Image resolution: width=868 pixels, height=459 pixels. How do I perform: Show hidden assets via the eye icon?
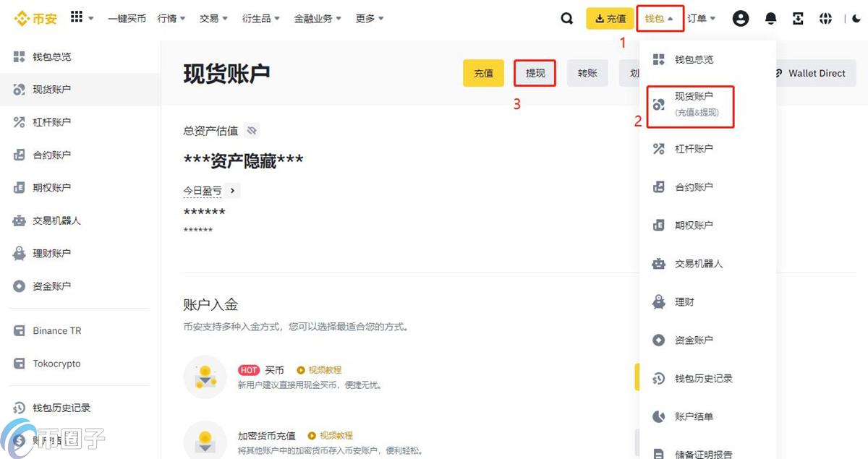click(x=251, y=131)
